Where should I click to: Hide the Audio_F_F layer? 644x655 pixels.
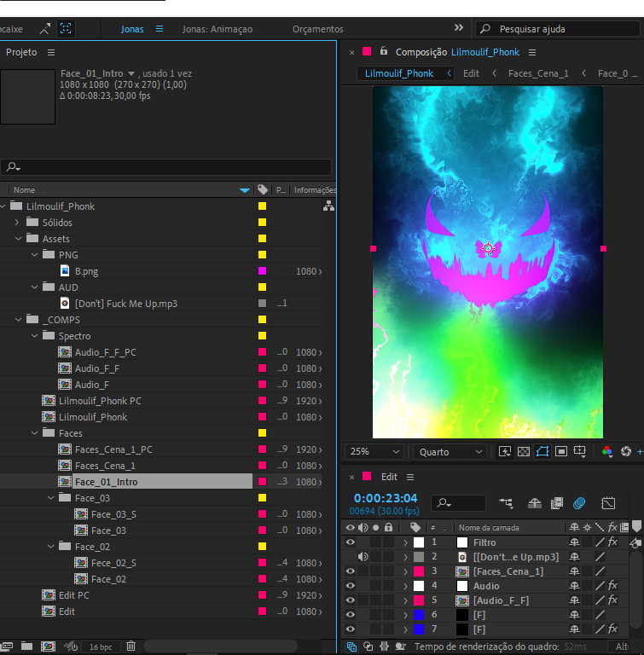pyautogui.click(x=351, y=600)
